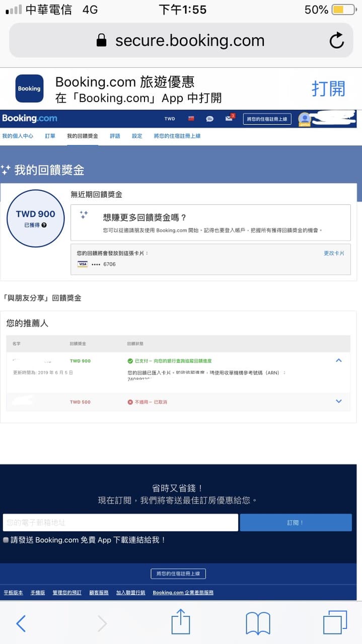Change currency with TWD selector
362x644 pixels.
pyautogui.click(x=170, y=119)
